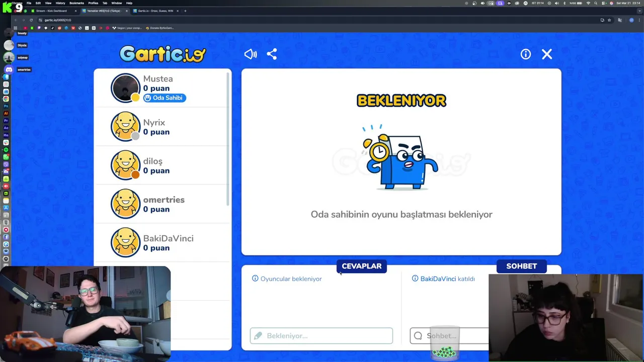This screenshot has height=362, width=644.
Task: Click the waiting clock mascot image
Action: [401, 157]
